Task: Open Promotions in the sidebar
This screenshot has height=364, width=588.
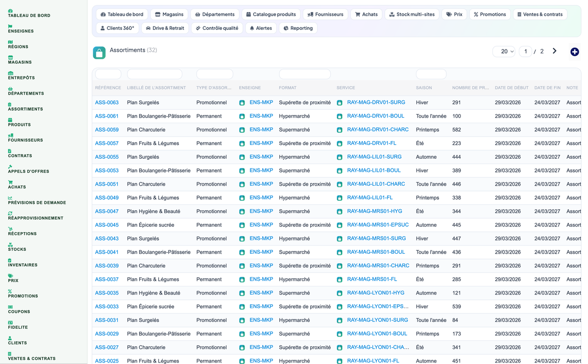Action: pyautogui.click(x=23, y=294)
